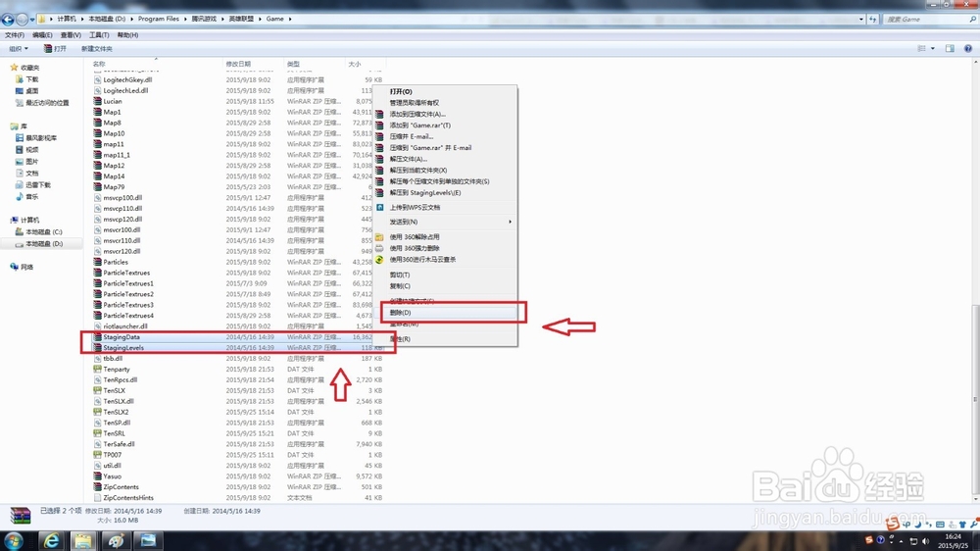The height and width of the screenshot is (551, 980).
Task: Sort by 修改日期 column header
Action: coord(238,64)
